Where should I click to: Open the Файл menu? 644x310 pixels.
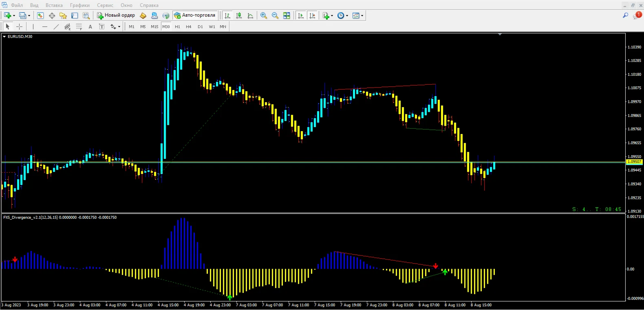point(17,5)
